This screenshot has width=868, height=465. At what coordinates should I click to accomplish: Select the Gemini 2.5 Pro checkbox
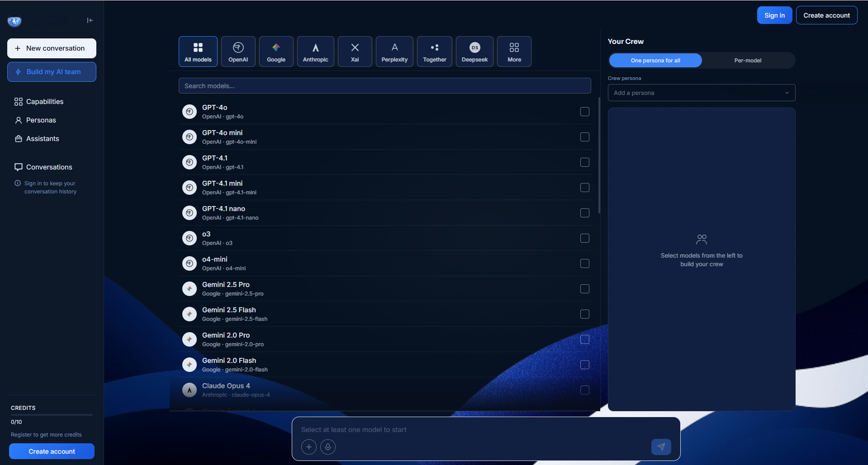(585, 289)
